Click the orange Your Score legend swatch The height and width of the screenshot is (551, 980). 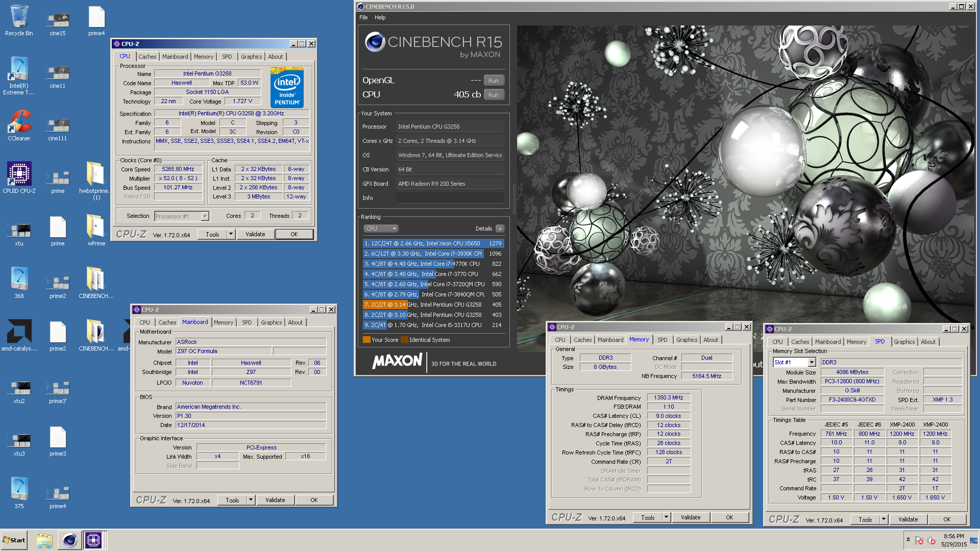[x=366, y=340]
